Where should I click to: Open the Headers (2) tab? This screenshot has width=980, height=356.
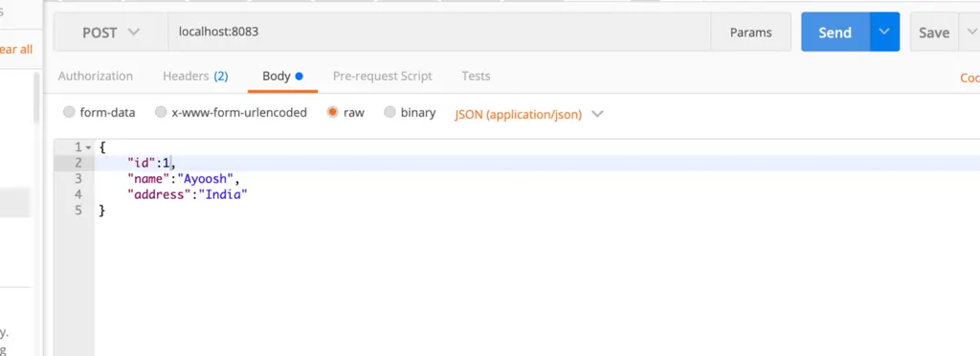click(x=195, y=77)
